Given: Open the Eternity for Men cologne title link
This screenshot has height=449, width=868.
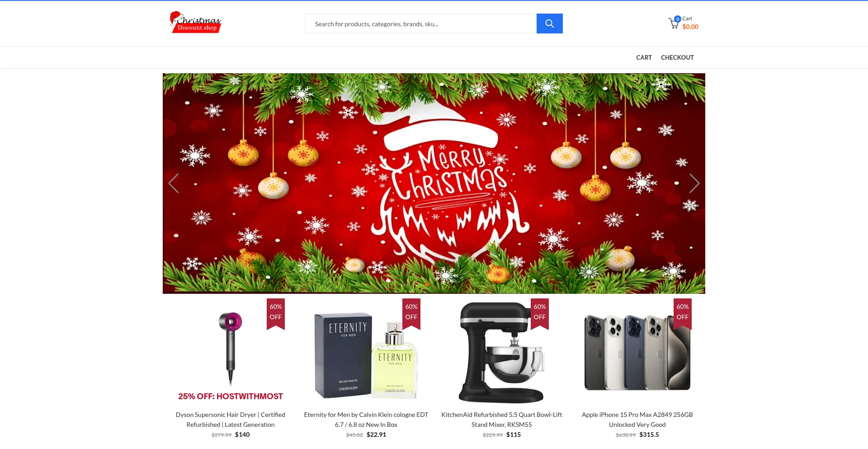Looking at the screenshot, I should (x=366, y=420).
